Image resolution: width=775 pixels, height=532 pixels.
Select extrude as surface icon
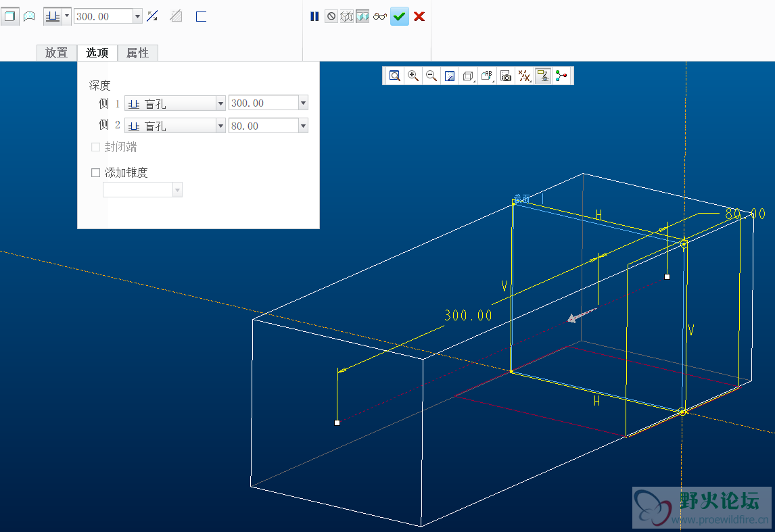point(29,16)
